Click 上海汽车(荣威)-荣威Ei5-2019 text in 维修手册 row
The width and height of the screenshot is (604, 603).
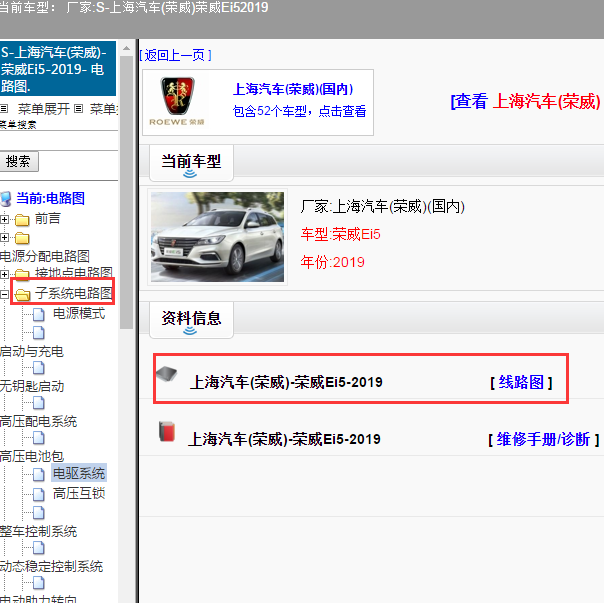[284, 439]
